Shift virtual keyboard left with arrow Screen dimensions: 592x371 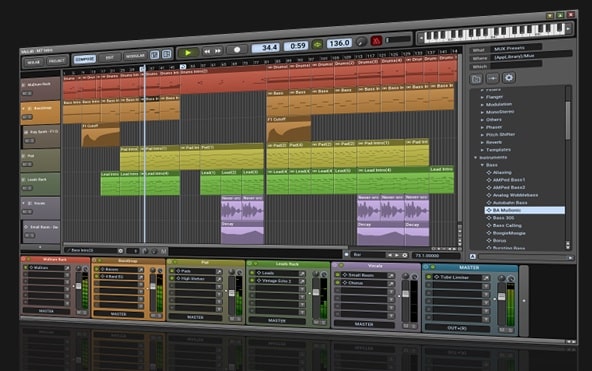point(421,37)
